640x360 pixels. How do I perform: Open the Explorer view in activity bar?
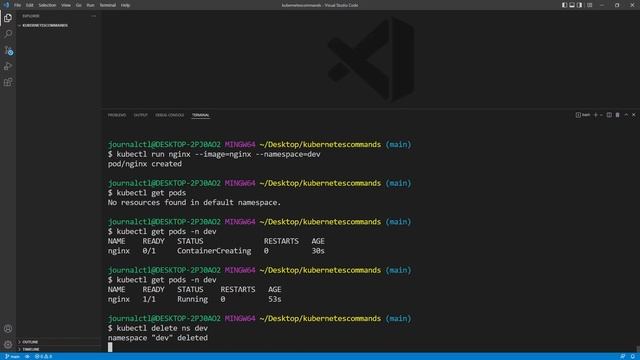point(8,18)
